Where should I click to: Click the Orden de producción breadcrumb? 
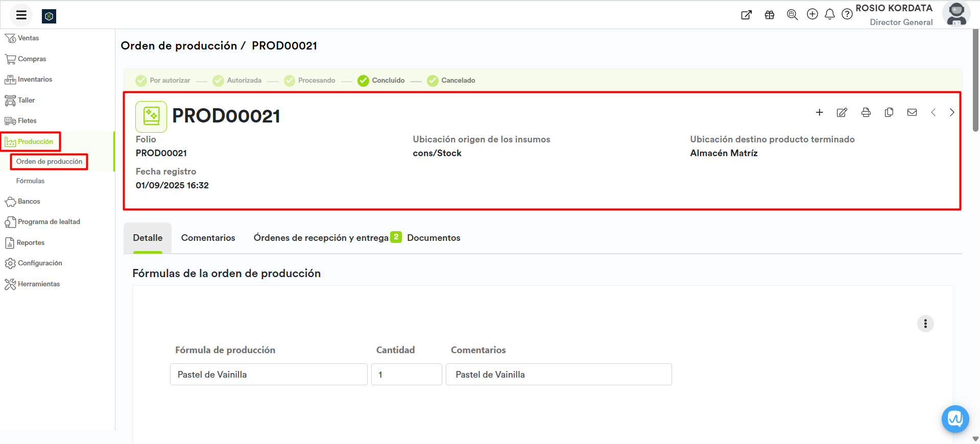click(x=179, y=46)
